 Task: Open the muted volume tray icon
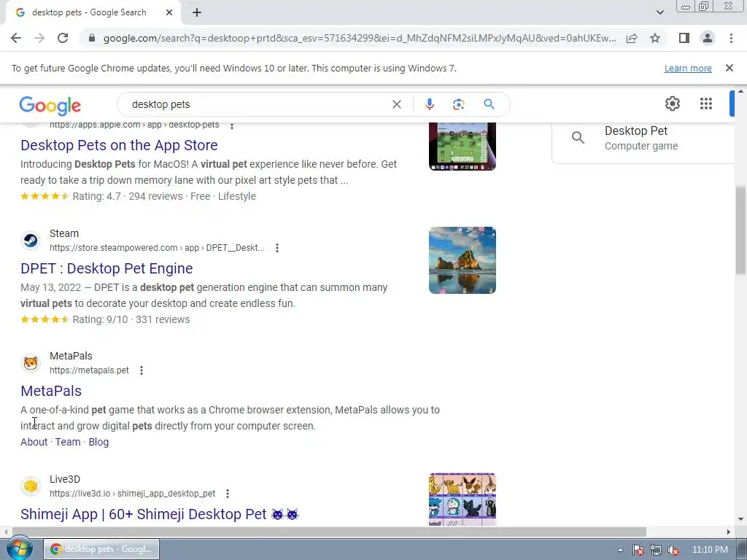pyautogui.click(x=673, y=550)
